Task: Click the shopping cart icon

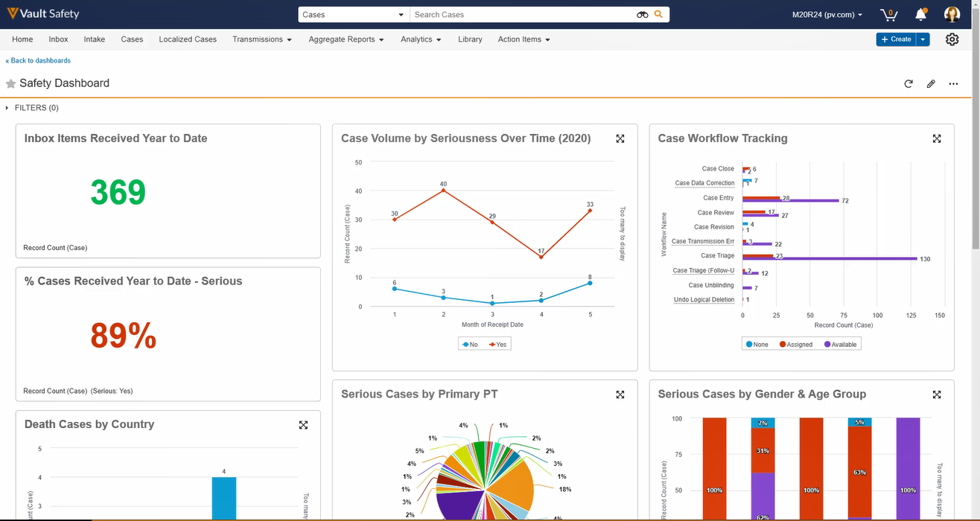Action: coord(888,15)
